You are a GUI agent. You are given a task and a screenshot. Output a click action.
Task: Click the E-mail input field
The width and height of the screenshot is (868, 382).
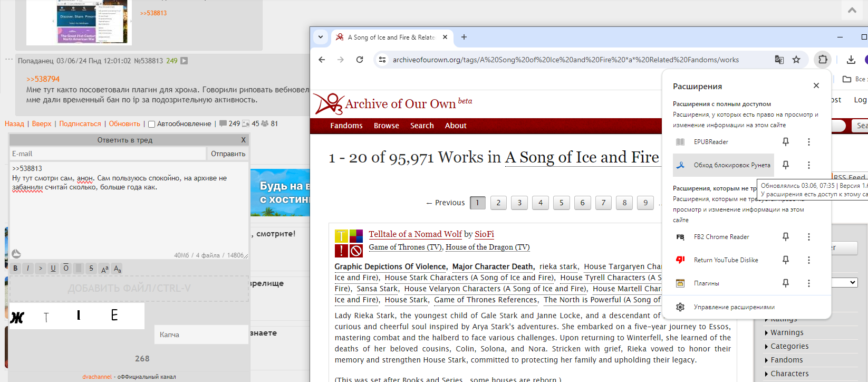click(108, 154)
